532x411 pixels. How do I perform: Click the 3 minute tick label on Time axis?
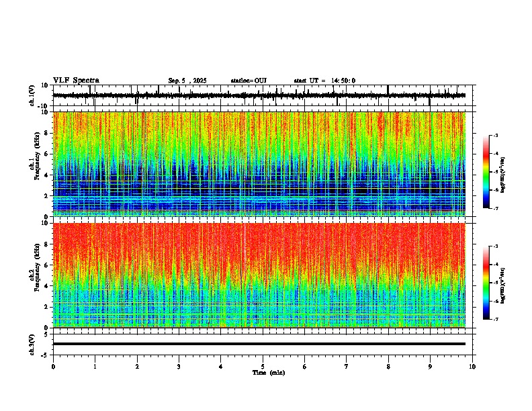click(x=179, y=367)
